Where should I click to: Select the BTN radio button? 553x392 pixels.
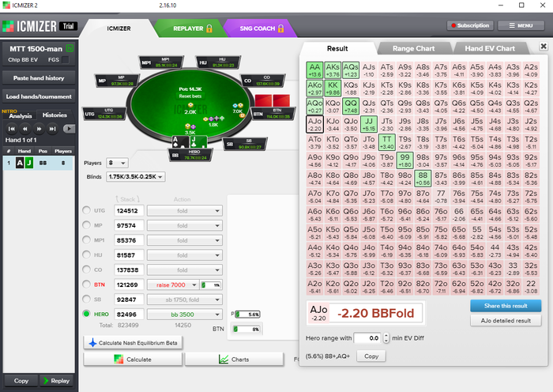pyautogui.click(x=86, y=285)
